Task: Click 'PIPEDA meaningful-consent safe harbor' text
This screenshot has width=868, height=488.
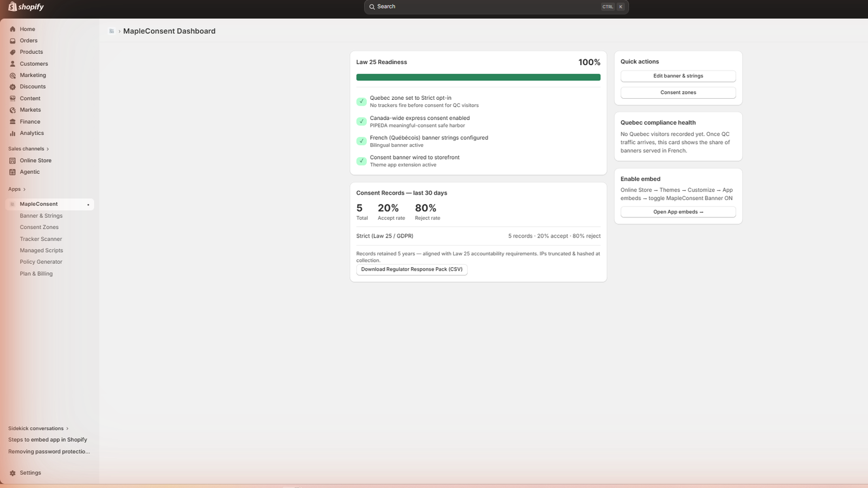Action: 417,126
